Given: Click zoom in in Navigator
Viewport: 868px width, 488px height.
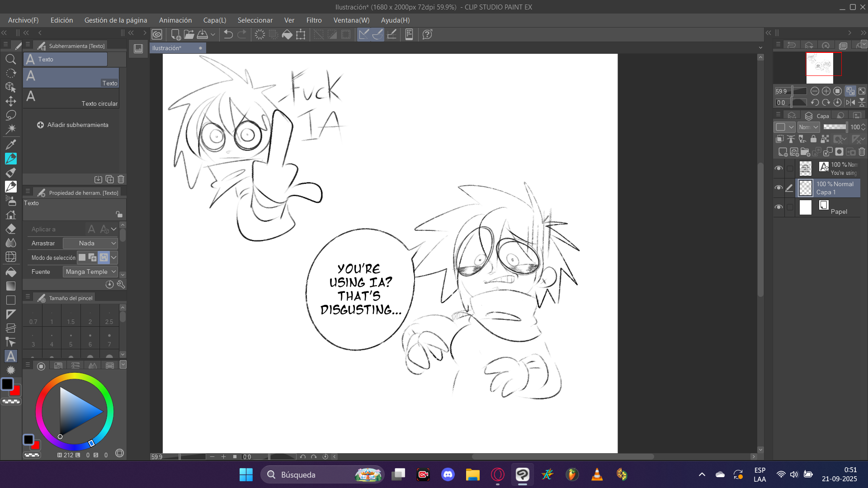Looking at the screenshot, I should (826, 91).
